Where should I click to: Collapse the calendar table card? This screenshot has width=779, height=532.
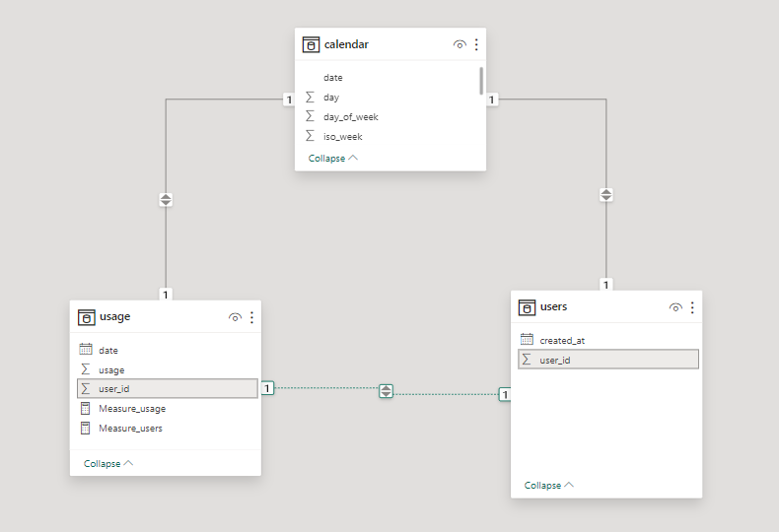(333, 159)
